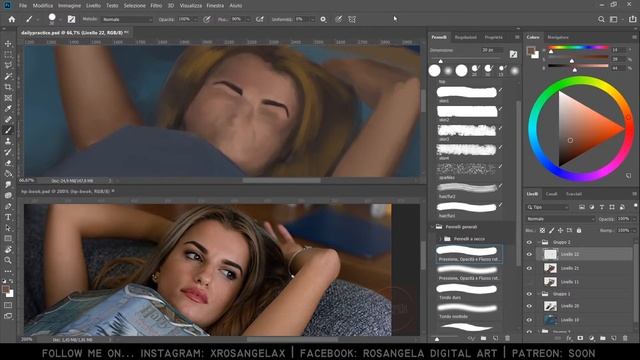Select the Clone Stamp tool

pos(8,141)
